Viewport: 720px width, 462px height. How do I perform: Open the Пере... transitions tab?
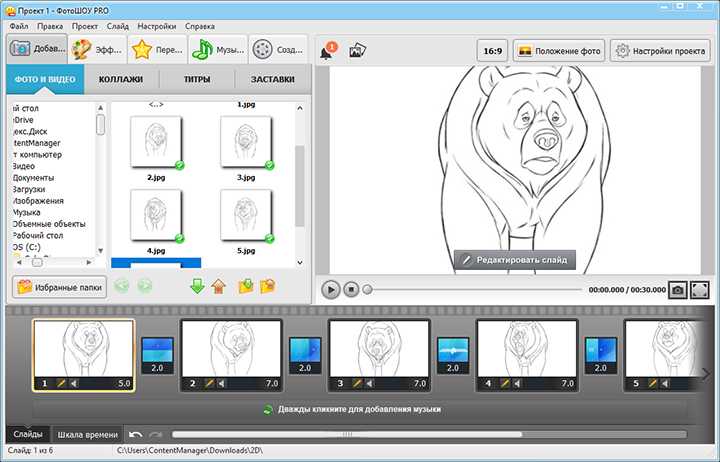(x=158, y=49)
